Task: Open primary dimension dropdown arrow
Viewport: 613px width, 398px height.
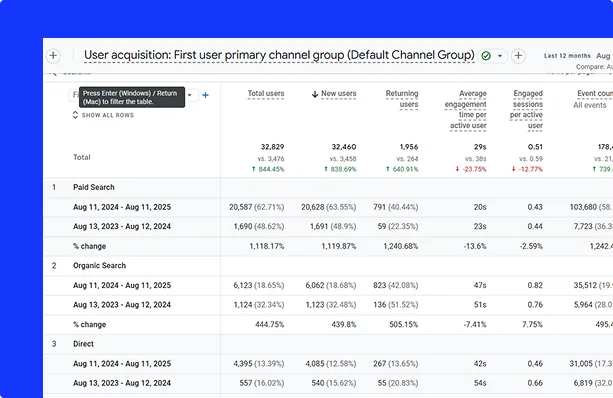Action: point(190,95)
